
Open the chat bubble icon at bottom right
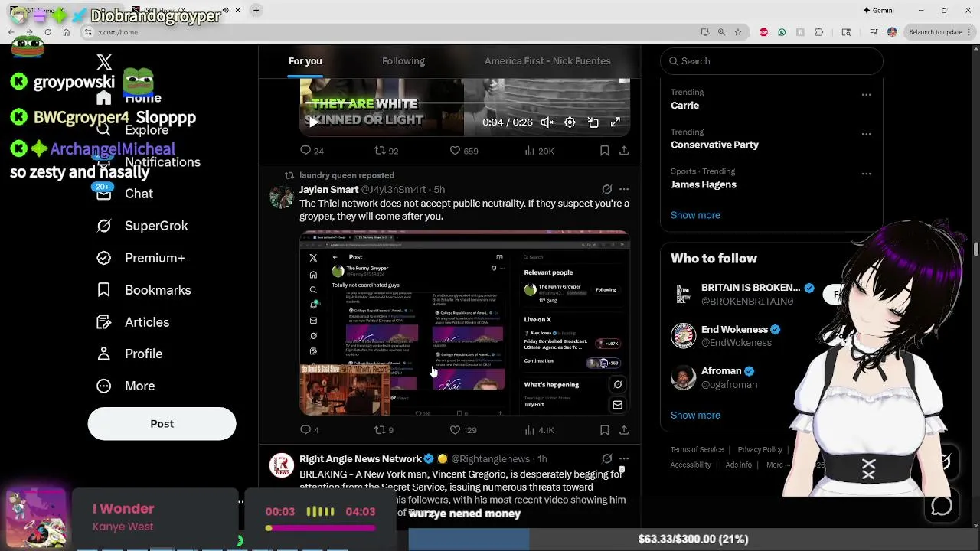(942, 506)
